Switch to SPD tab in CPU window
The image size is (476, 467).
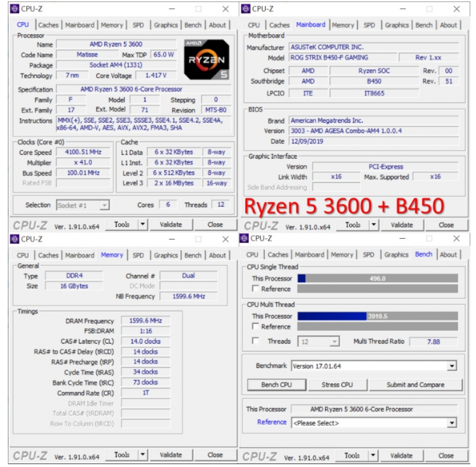[138, 25]
